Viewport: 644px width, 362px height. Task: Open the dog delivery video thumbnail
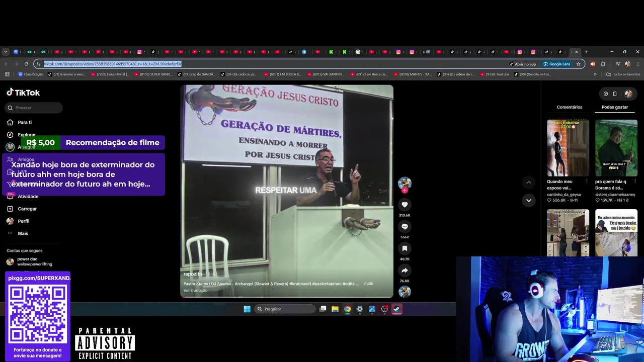pyautogui.click(x=616, y=233)
